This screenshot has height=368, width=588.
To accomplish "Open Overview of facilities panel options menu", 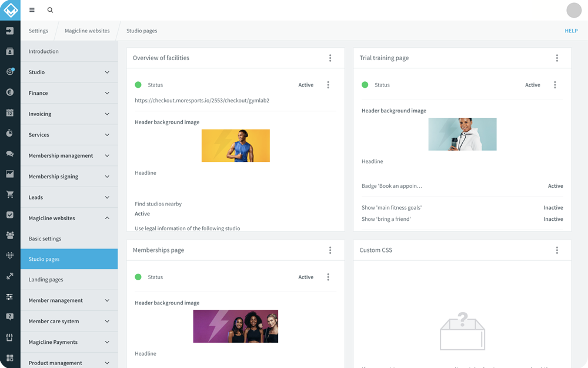I will pos(330,58).
